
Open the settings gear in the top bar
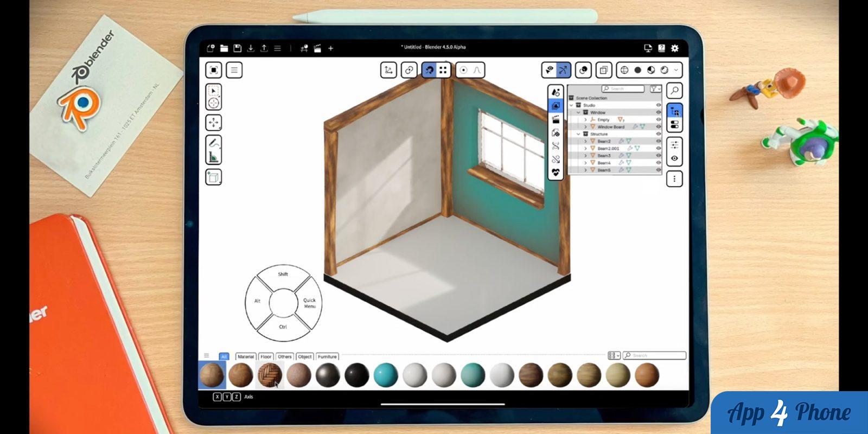675,48
